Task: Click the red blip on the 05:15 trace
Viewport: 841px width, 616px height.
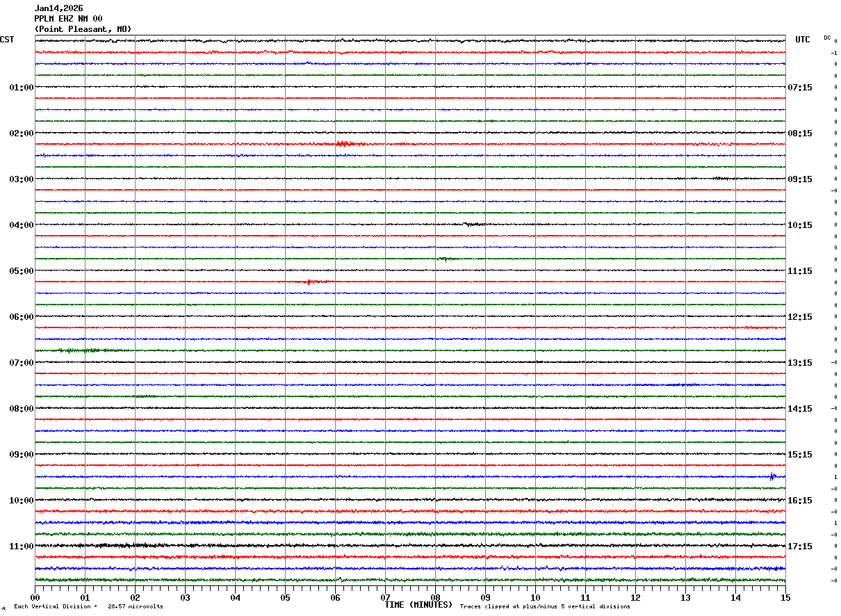Action: 311,282
